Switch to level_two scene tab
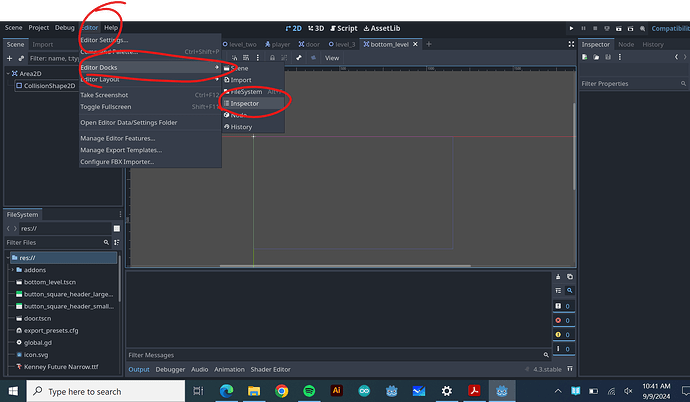The image size is (690, 402). pyautogui.click(x=240, y=44)
